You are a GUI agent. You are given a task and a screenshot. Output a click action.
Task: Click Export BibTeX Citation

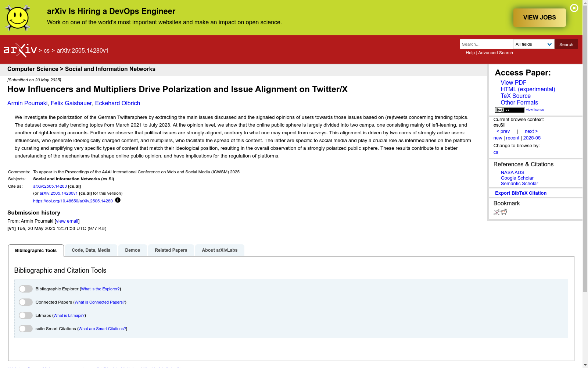[x=521, y=193]
